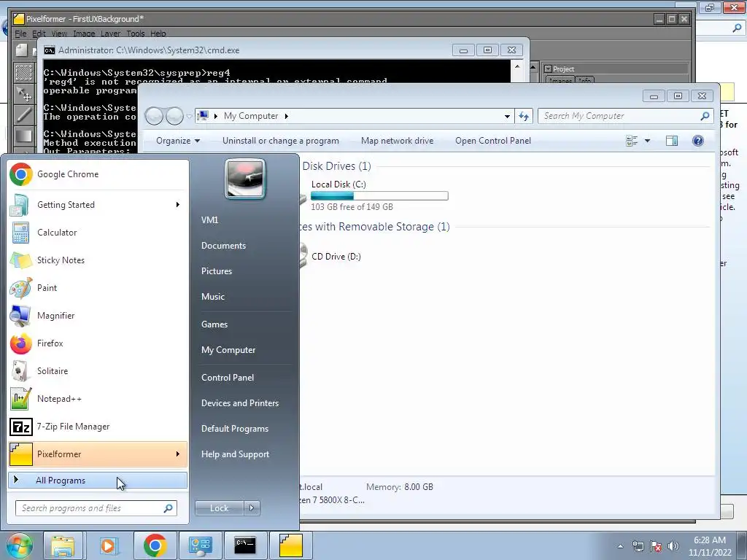Switch to Pixelformer on the taskbar

point(290,545)
